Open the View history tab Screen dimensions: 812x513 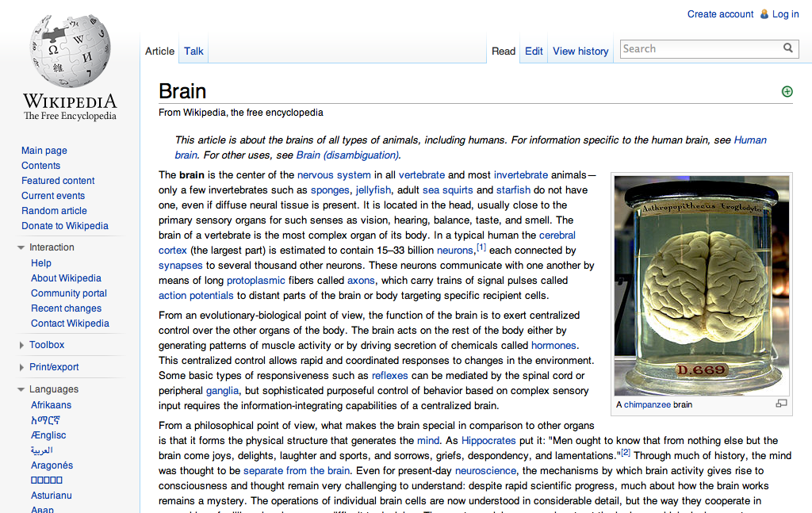[x=580, y=52]
